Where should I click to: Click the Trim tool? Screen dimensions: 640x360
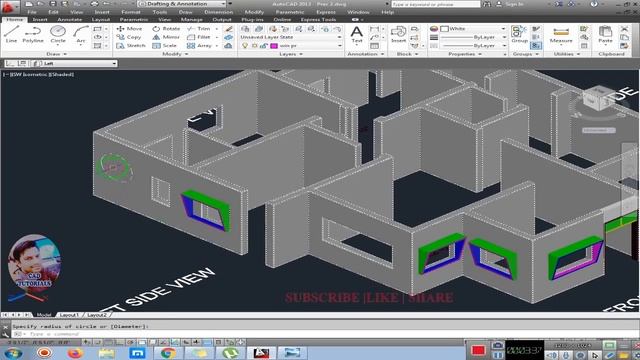(x=199, y=29)
